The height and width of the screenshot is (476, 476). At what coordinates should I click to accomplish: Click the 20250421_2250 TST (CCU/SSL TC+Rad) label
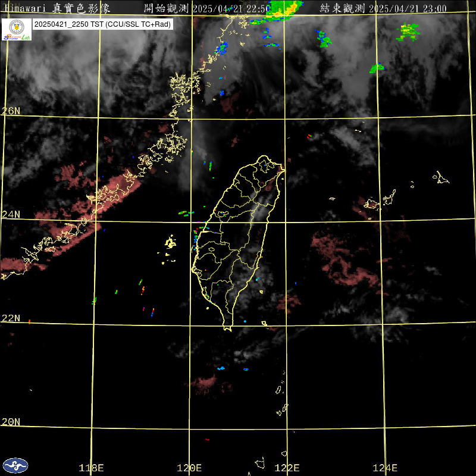pyautogui.click(x=102, y=24)
